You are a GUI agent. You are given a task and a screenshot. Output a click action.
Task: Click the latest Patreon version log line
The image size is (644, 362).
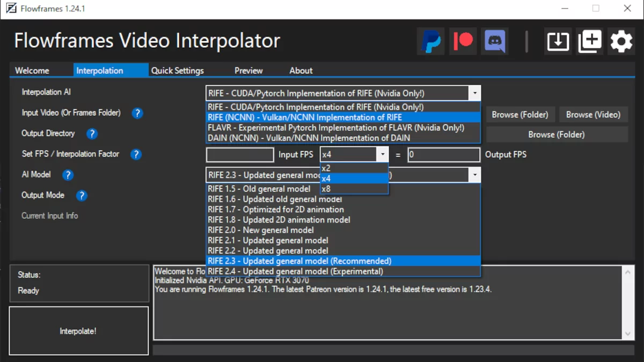pyautogui.click(x=323, y=290)
